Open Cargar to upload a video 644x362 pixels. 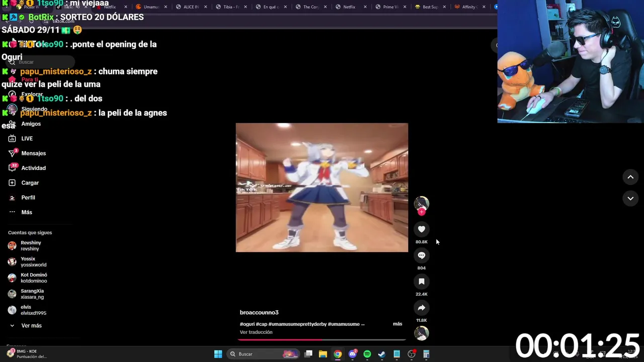tap(24, 183)
